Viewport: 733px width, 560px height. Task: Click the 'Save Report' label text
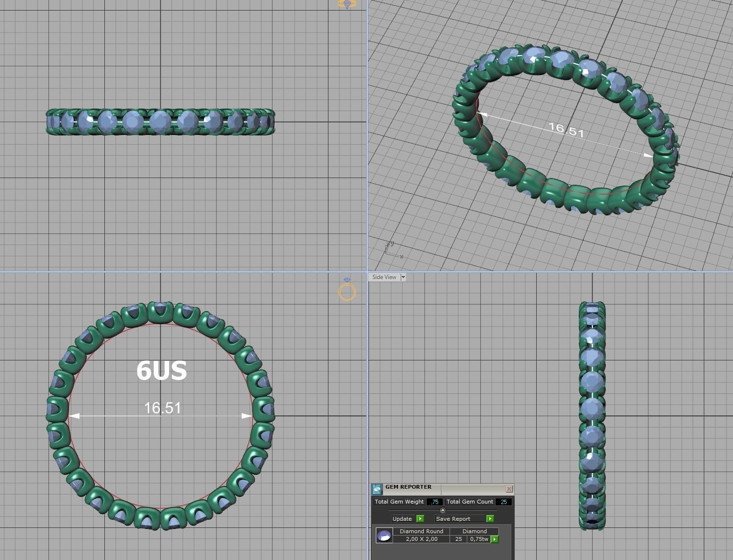click(x=453, y=519)
